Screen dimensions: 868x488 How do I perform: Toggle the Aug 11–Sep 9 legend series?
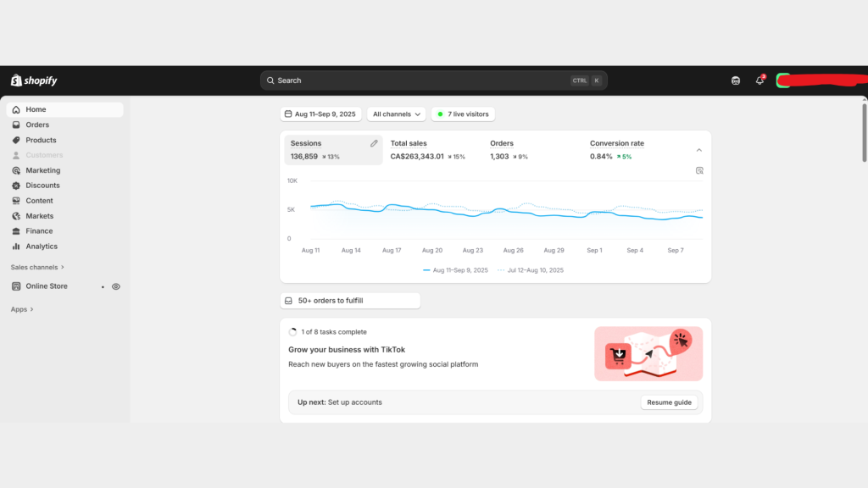click(455, 270)
